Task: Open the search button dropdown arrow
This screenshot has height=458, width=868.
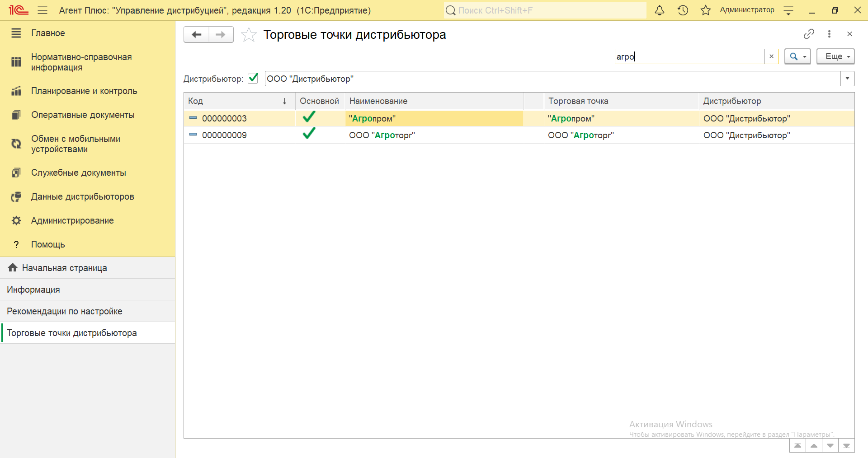Action: pyautogui.click(x=805, y=57)
